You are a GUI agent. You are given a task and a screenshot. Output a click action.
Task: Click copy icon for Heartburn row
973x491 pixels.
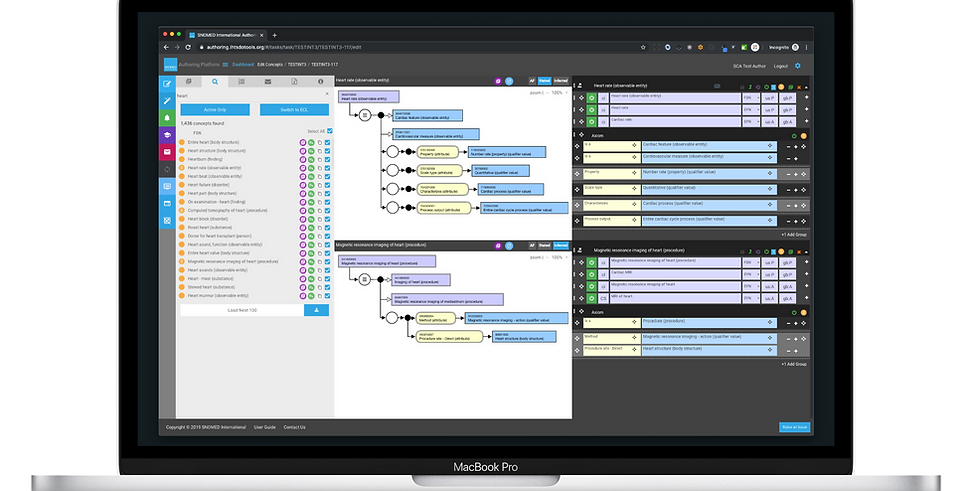(320, 160)
